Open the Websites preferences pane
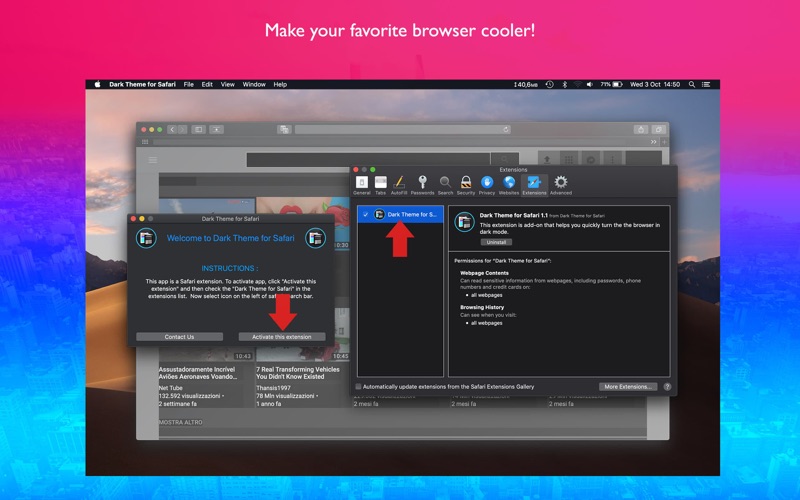Screen dimensions: 800x500 (x=509, y=185)
